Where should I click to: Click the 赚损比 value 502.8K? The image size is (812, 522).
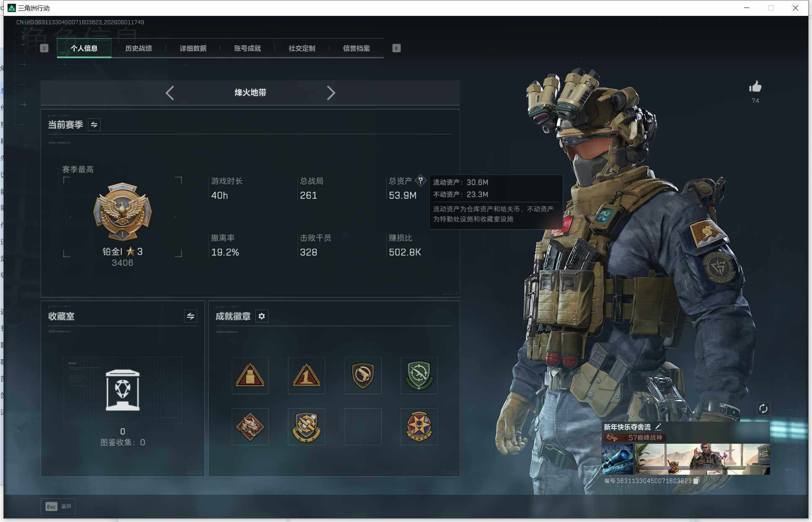405,252
